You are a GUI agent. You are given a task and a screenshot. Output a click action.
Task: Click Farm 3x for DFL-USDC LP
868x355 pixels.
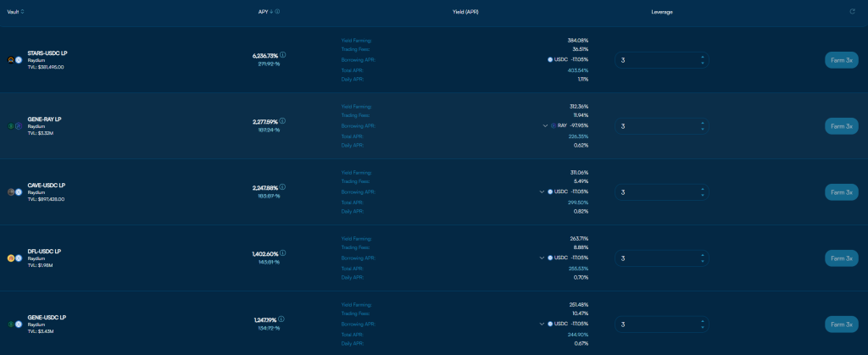click(842, 258)
